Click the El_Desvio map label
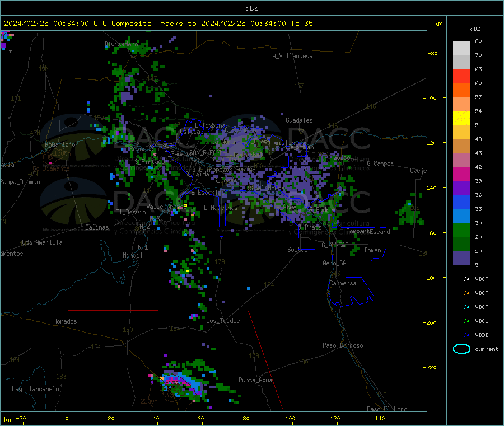504x426 pixels. (130, 212)
